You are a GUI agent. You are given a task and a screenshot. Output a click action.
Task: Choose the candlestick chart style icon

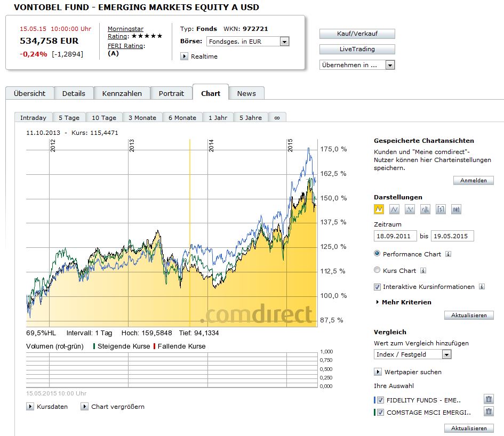(x=456, y=209)
